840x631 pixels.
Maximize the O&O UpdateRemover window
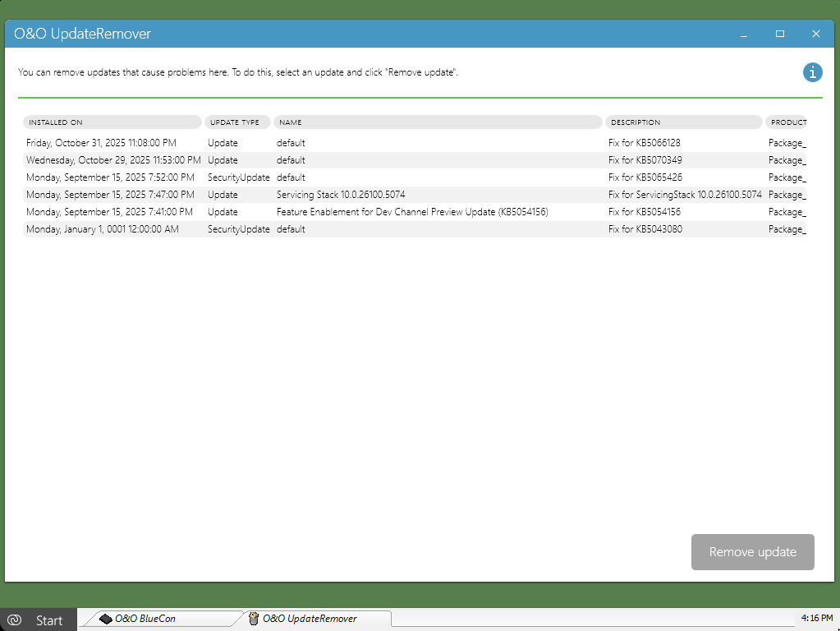pos(780,34)
